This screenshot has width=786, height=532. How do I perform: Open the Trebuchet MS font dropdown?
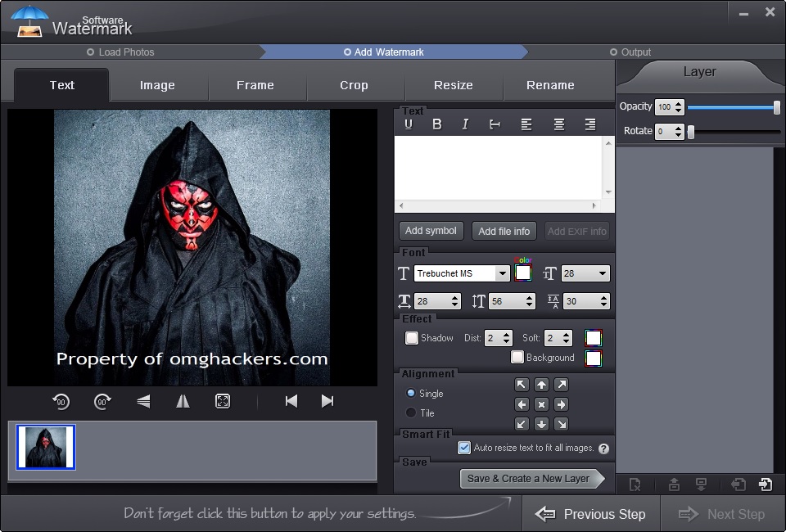[502, 273]
